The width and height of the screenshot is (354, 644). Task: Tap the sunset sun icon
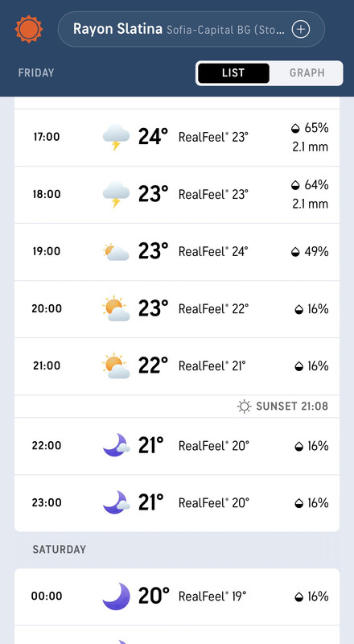(244, 407)
